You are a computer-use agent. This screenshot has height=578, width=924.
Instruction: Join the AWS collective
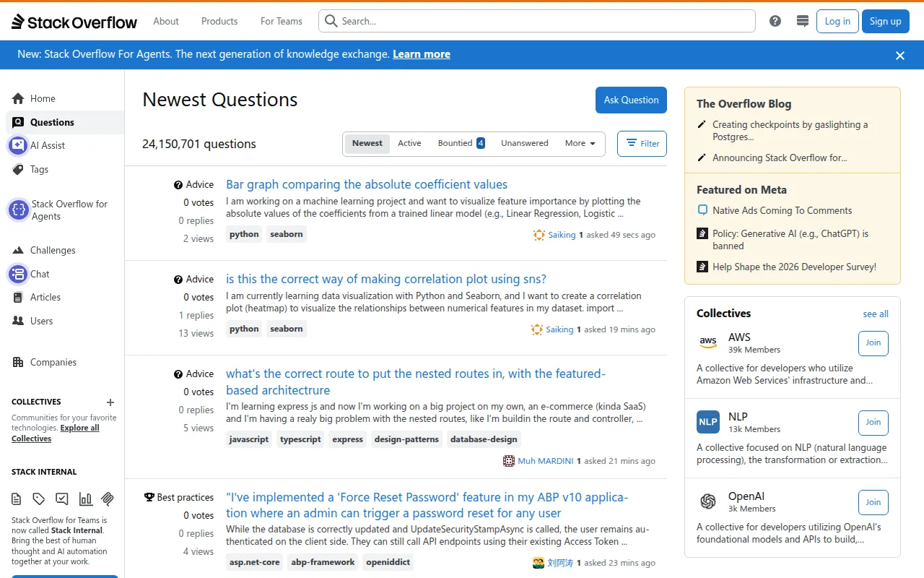point(873,343)
